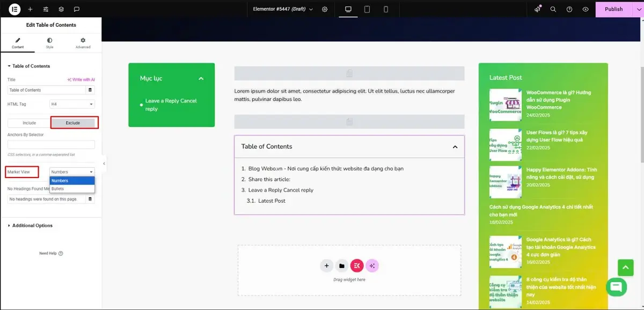The height and width of the screenshot is (310, 644).
Task: Click the Anchors By Selector field
Action: pos(51,144)
